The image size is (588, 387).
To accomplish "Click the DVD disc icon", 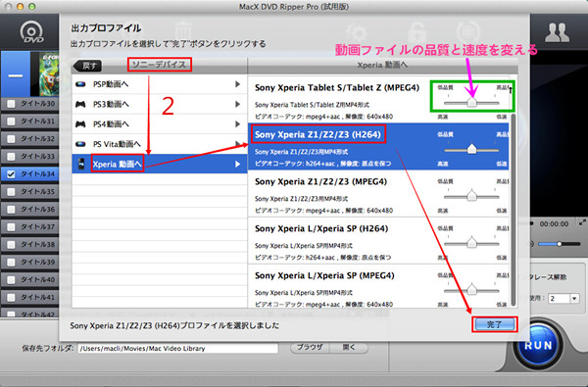I will tap(31, 32).
